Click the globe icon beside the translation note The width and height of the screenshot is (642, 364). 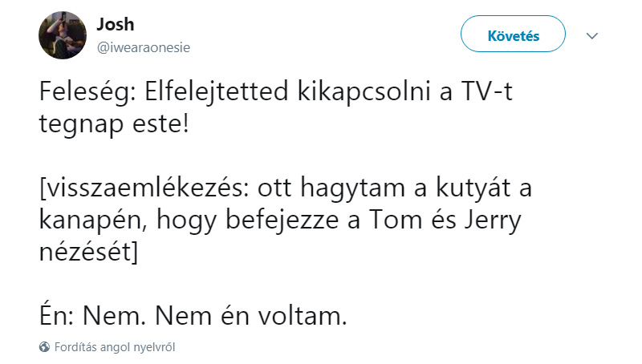(44, 347)
